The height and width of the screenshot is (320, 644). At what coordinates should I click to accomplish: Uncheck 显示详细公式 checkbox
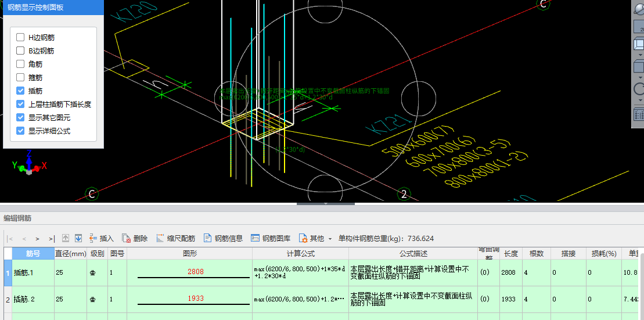(20, 131)
